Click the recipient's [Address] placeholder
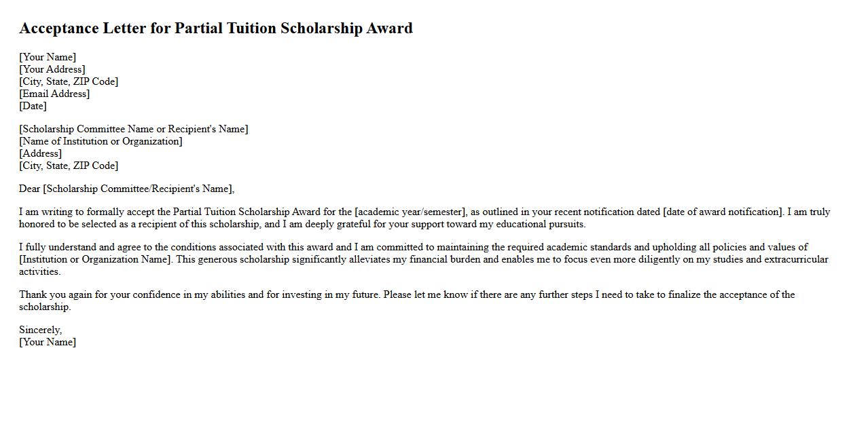This screenshot has width=868, height=441. coord(41,153)
